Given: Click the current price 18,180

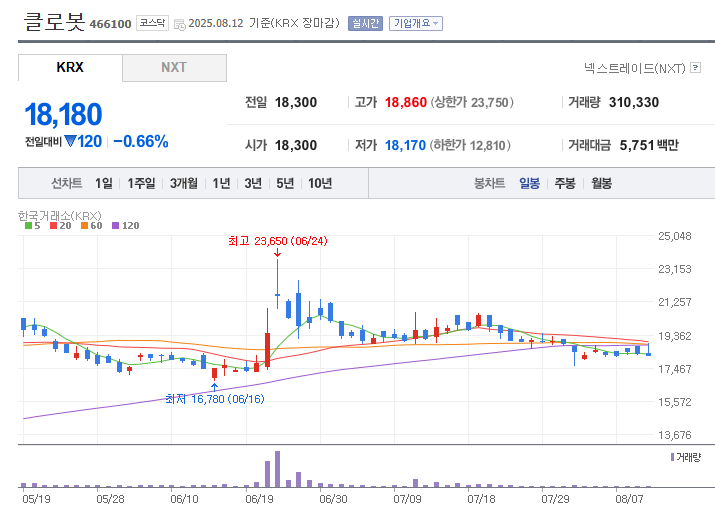Looking at the screenshot, I should tap(63, 114).
